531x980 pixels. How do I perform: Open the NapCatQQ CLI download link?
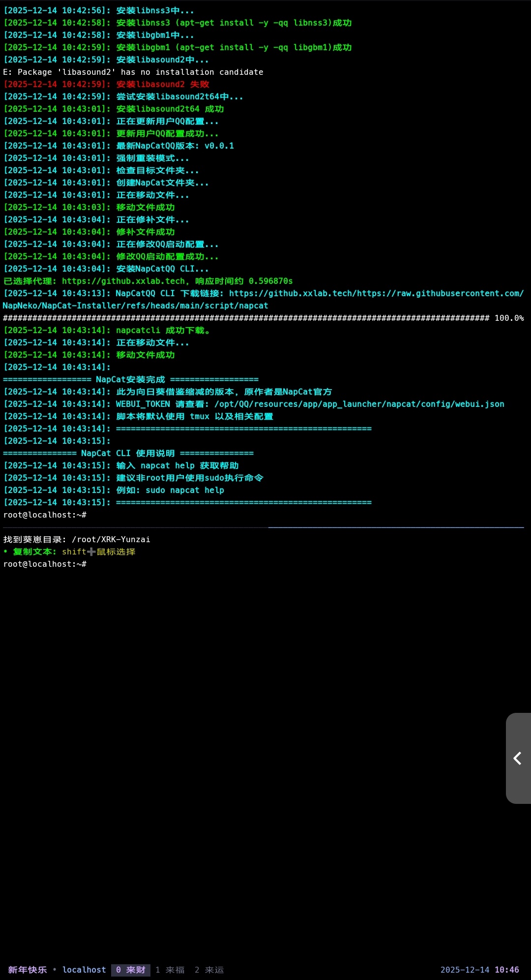(376, 293)
